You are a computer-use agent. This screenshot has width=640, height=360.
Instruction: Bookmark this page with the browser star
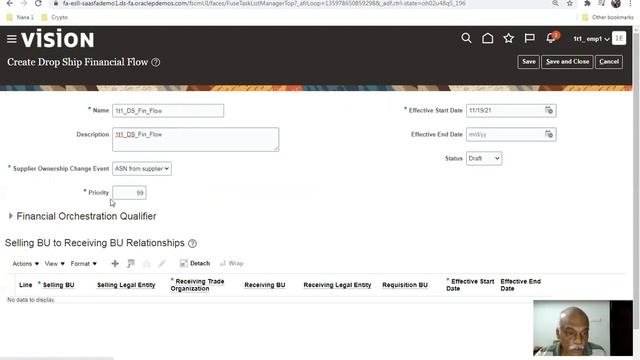[x=570, y=3]
